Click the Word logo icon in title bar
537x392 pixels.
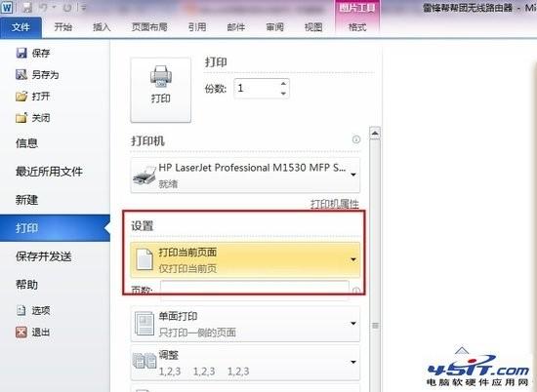tap(7, 7)
